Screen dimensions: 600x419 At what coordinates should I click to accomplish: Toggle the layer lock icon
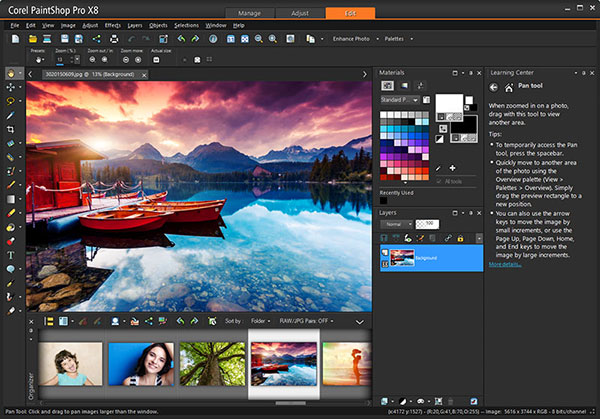point(461,237)
